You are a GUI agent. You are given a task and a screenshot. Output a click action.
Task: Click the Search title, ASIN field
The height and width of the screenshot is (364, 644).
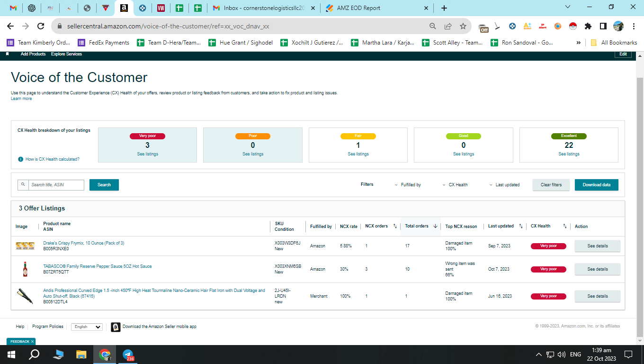(x=56, y=185)
